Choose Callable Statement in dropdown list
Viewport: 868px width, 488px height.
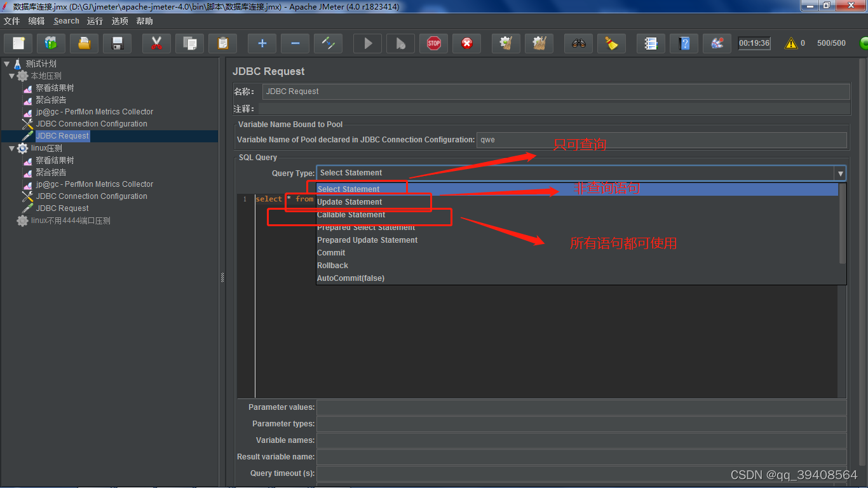578,215
